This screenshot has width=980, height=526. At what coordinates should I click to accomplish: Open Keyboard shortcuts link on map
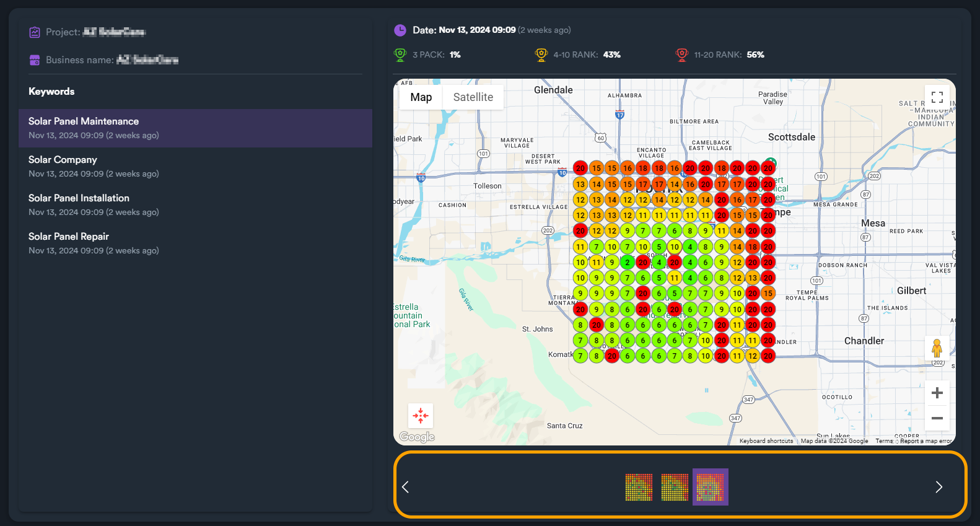[766, 441]
